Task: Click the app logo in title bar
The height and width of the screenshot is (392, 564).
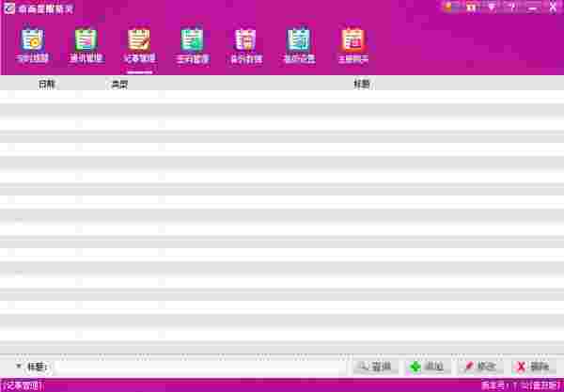Action: pyautogui.click(x=8, y=8)
